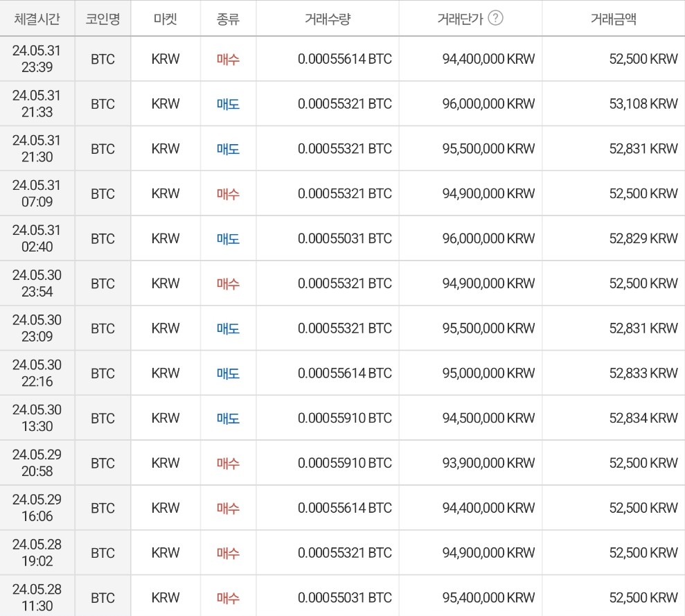Click price 95,000,000 KRW

click(488, 373)
